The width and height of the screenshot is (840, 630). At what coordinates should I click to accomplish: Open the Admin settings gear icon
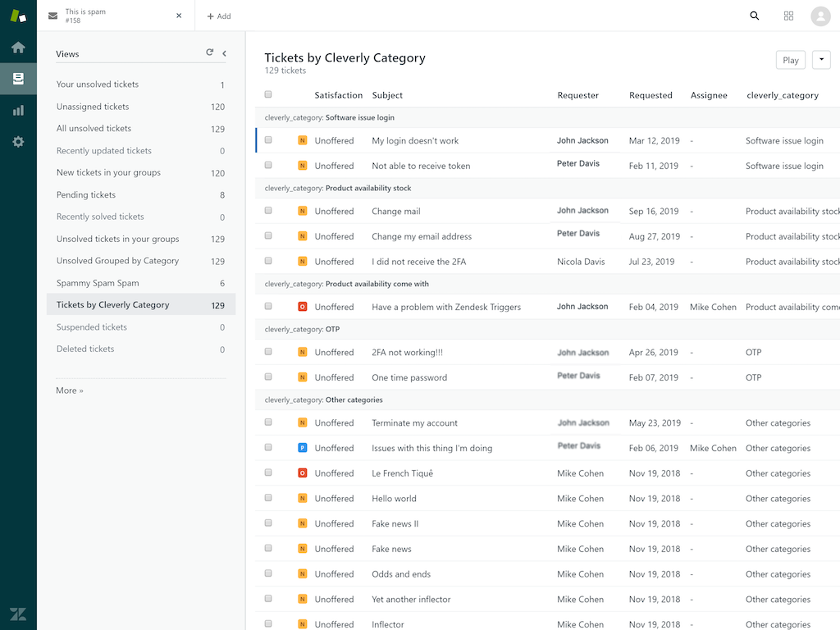[x=18, y=142]
